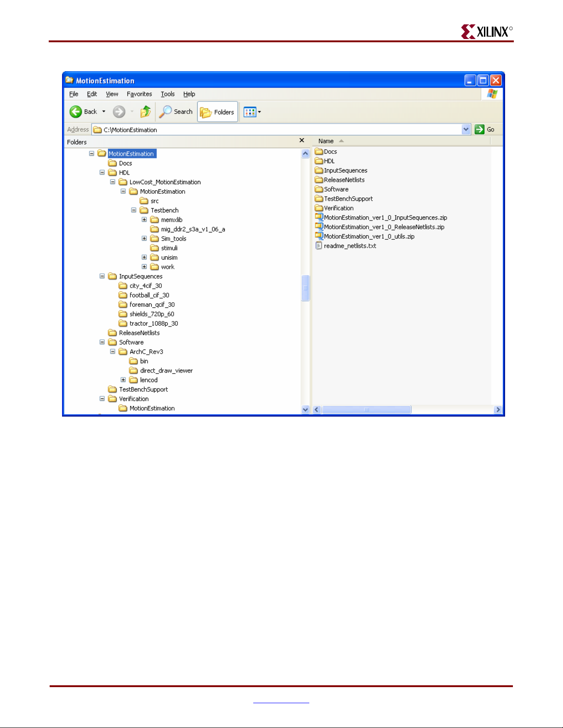Viewport: 563px width, 728px height.
Task: Open the Tools menu
Action: (x=168, y=94)
